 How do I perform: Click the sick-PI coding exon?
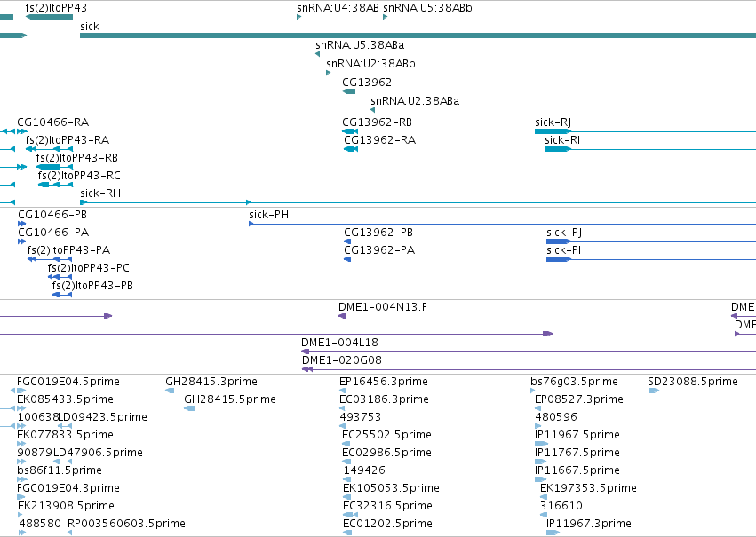[559, 259]
